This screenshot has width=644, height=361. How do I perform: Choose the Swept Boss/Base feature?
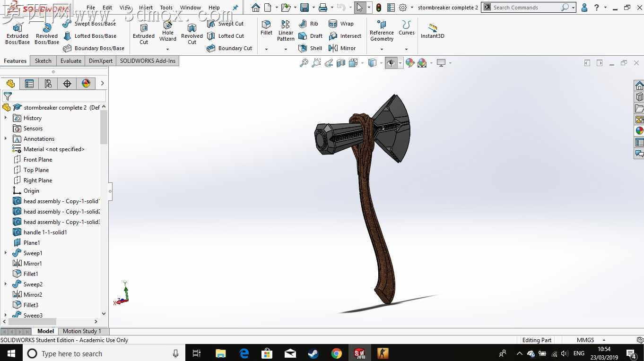[x=89, y=24]
